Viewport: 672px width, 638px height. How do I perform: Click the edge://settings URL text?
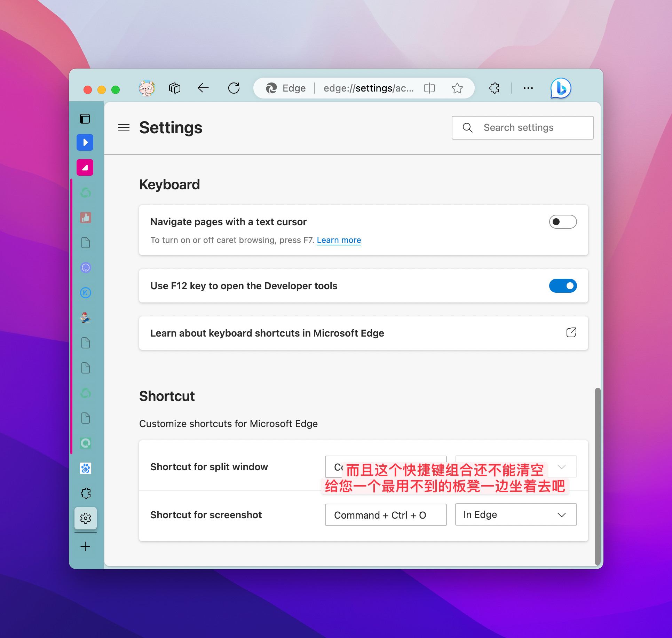click(369, 88)
